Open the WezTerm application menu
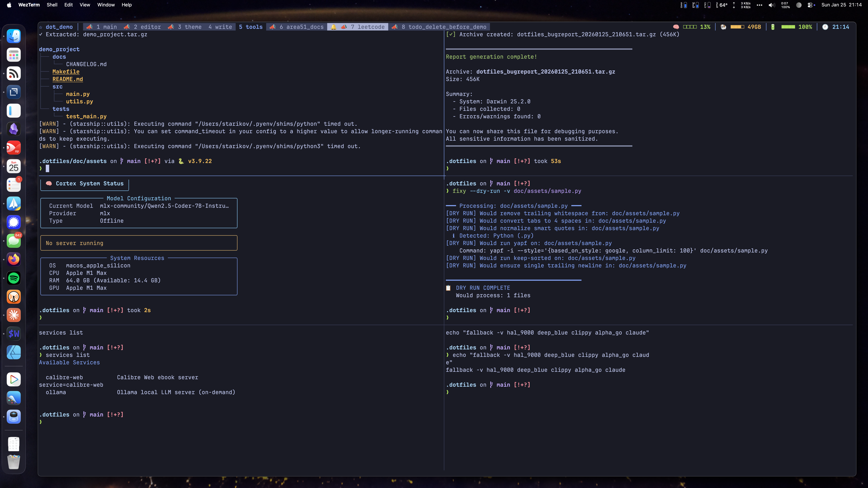 tap(29, 5)
